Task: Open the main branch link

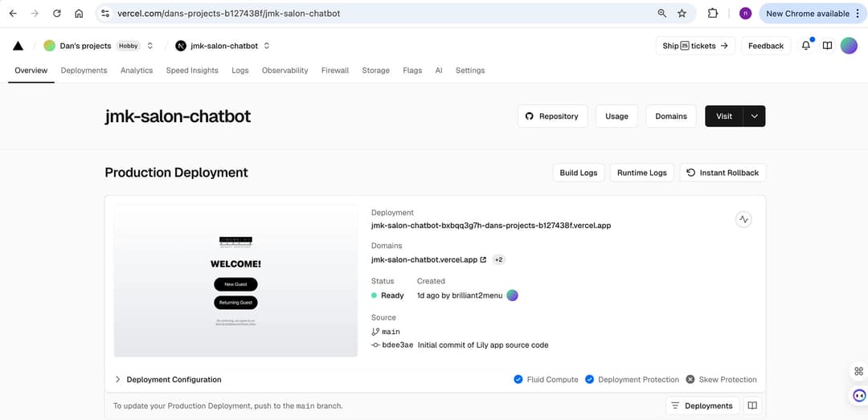Action: pyautogui.click(x=391, y=332)
